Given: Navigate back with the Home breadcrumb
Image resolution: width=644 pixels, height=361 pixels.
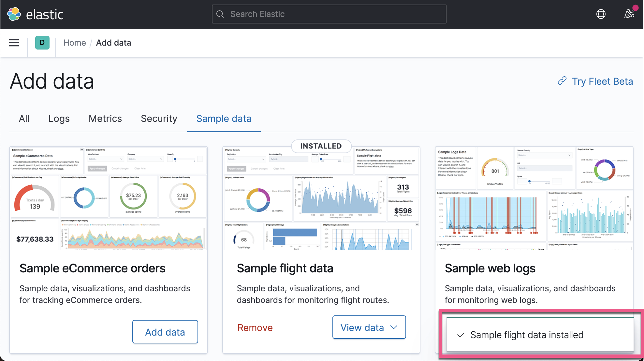Looking at the screenshot, I should [x=75, y=43].
